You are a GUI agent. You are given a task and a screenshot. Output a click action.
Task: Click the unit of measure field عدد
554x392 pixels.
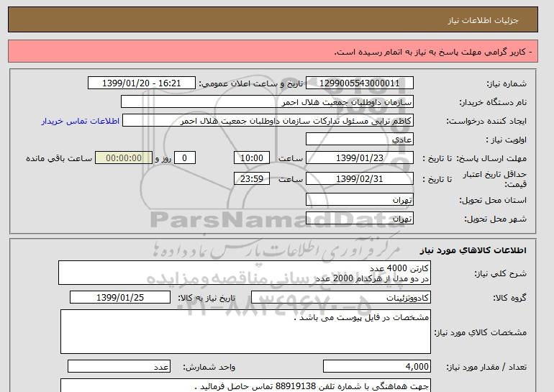tap(119, 367)
